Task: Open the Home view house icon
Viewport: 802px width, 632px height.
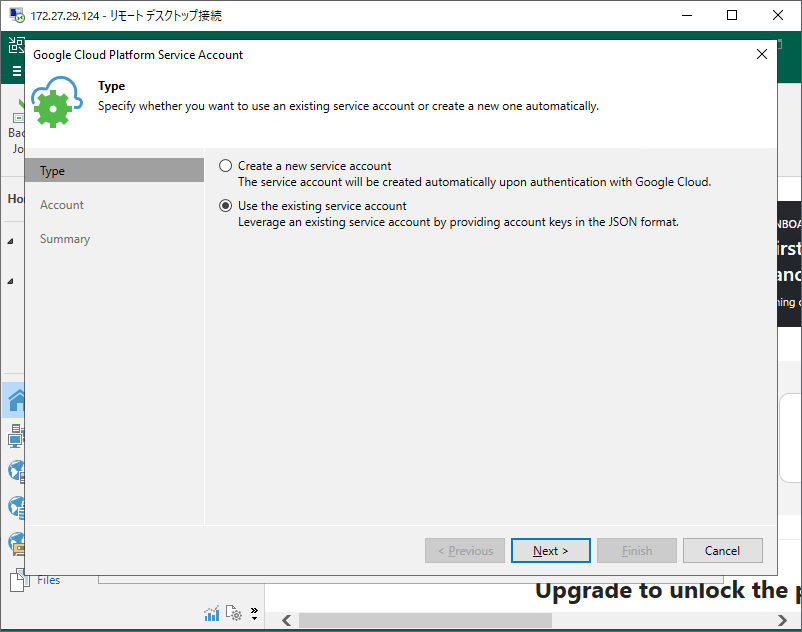Action: (16, 400)
